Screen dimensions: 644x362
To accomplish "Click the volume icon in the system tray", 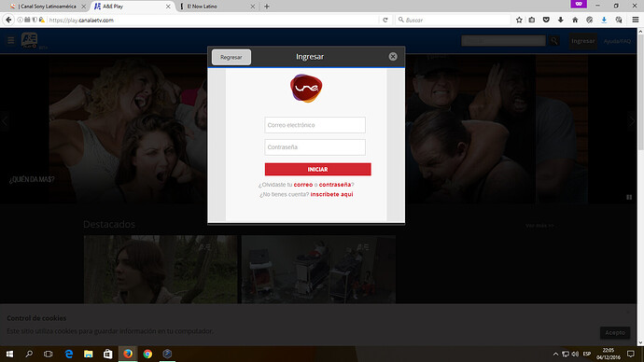I will coord(575,354).
